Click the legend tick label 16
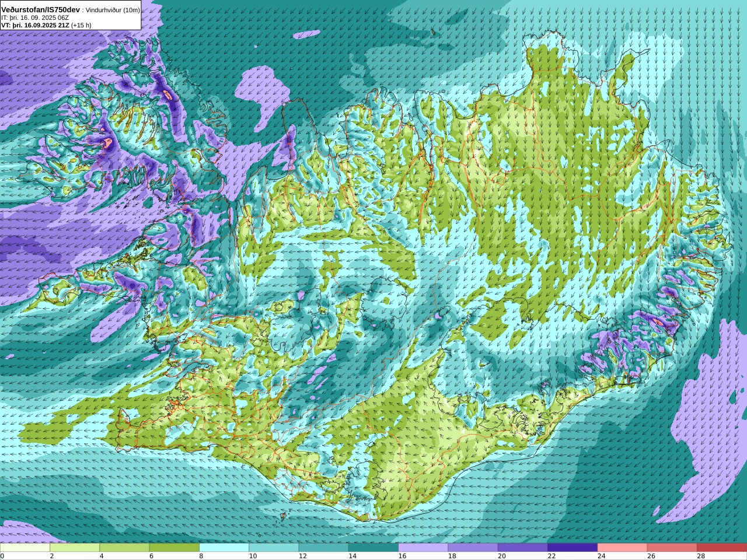Screen dimensions: 747x560 coord(402,556)
